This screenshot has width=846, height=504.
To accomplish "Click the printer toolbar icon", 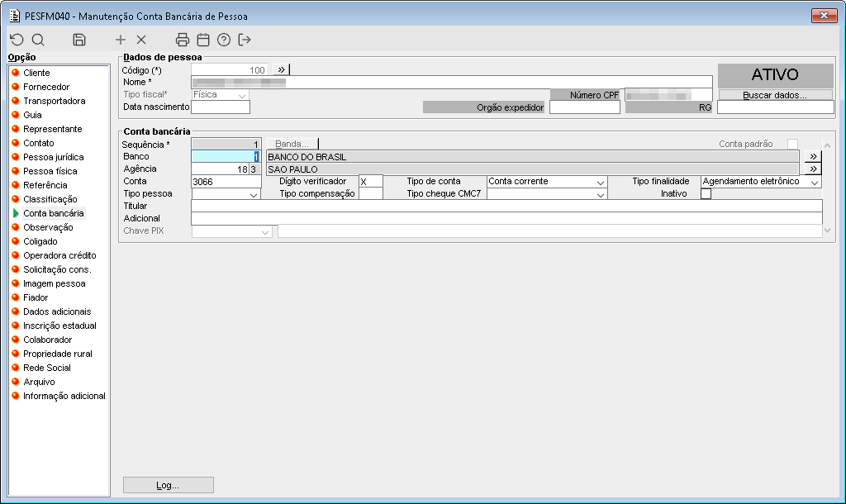I will click(183, 40).
